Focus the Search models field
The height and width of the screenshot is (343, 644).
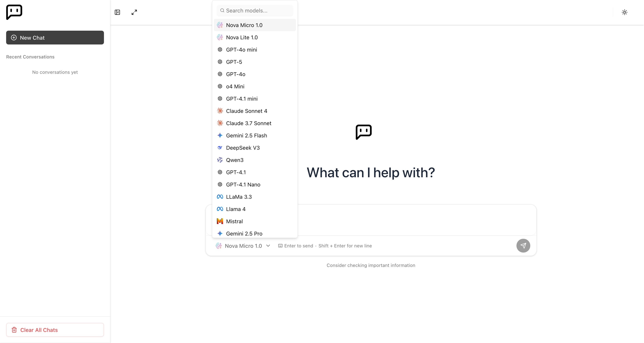255,11
